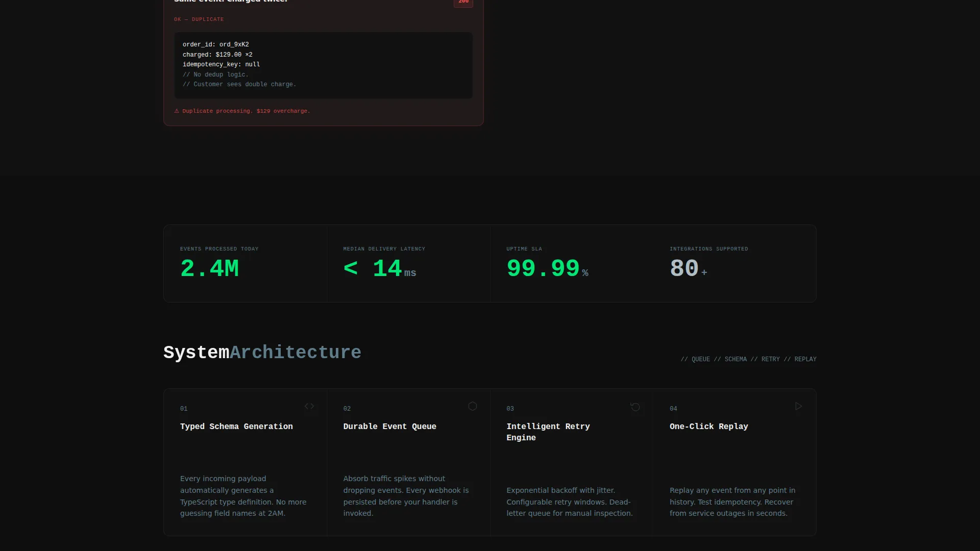The width and height of the screenshot is (980, 551).
Task: Click the 'One-Click Replay' card title
Action: point(709,427)
